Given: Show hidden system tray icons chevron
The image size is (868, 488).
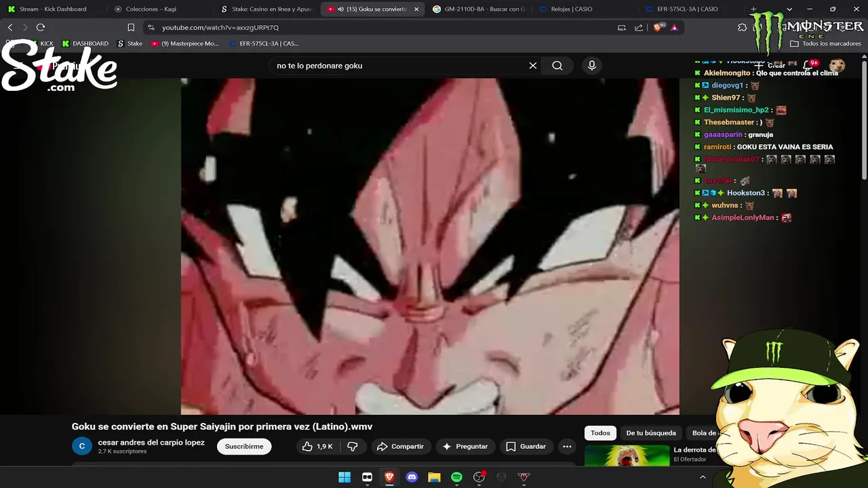Looking at the screenshot, I should pyautogui.click(x=703, y=477).
